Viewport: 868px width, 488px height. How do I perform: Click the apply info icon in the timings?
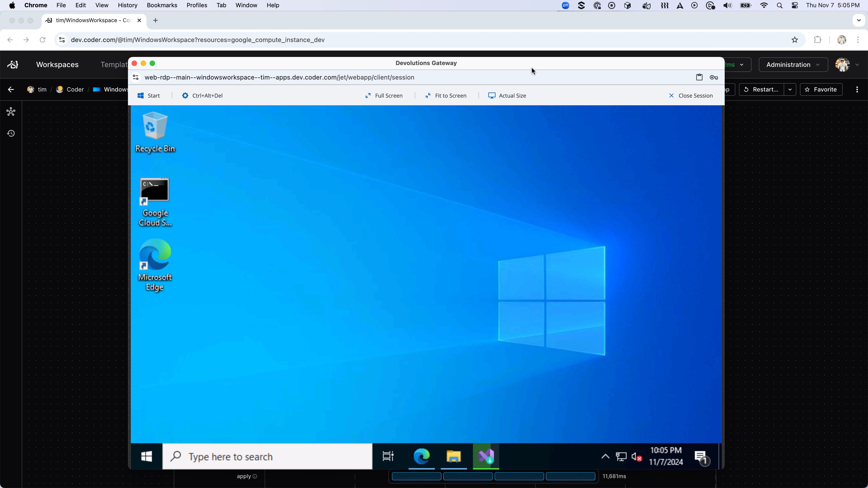coord(255,476)
